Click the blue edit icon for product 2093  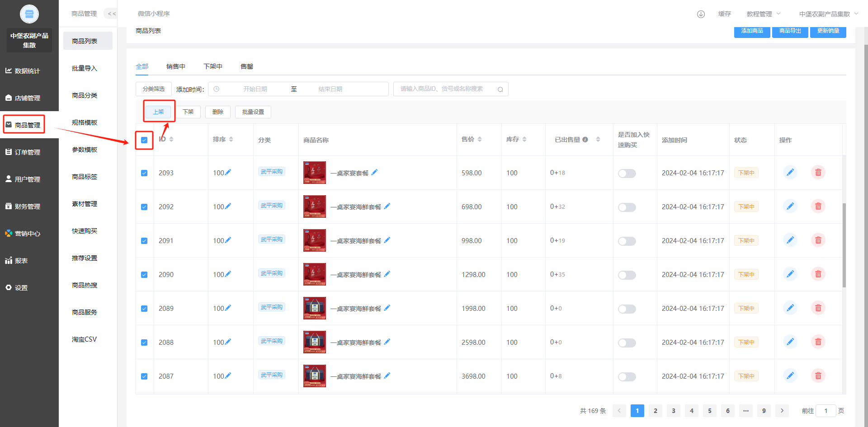(x=790, y=173)
